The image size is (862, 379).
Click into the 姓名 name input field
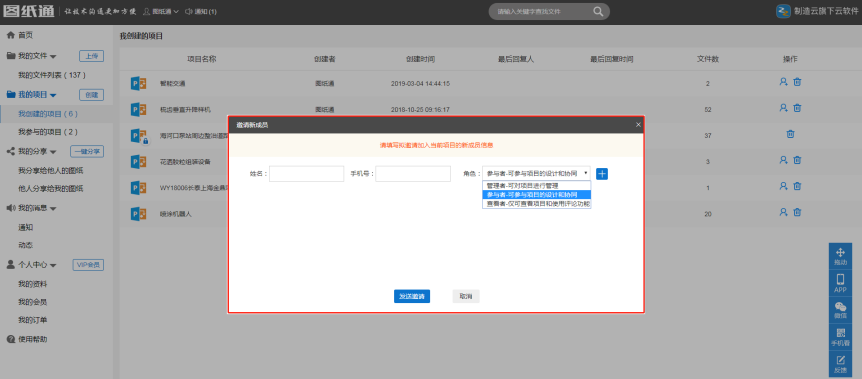click(x=307, y=174)
